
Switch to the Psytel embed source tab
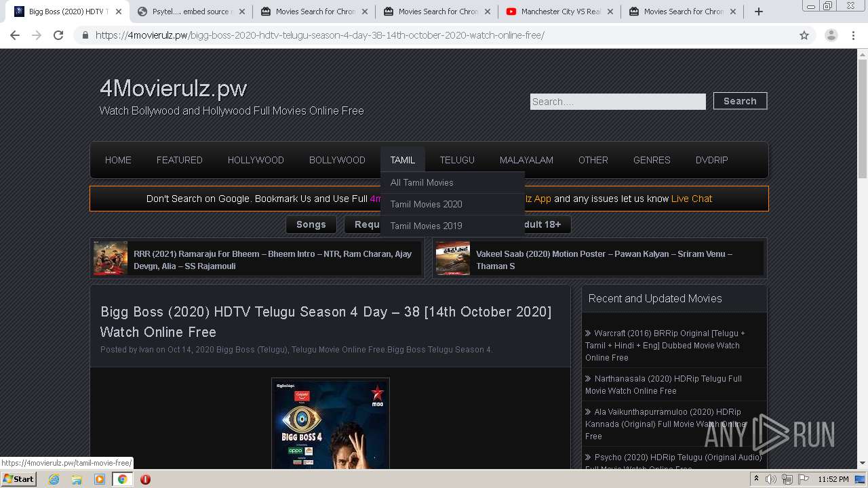pyautogui.click(x=190, y=12)
